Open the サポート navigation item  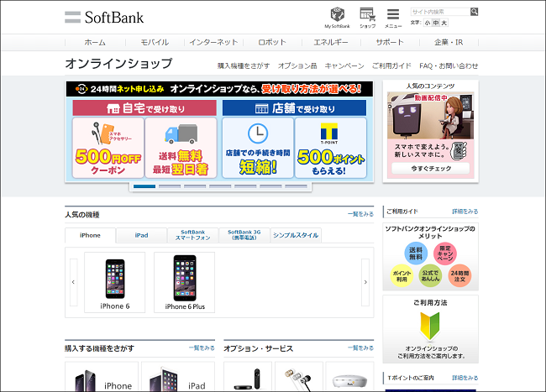390,43
